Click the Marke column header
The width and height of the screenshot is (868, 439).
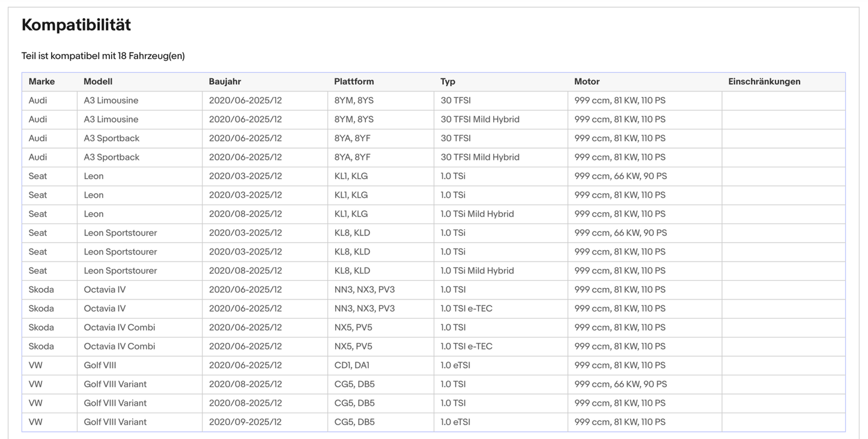click(x=41, y=82)
